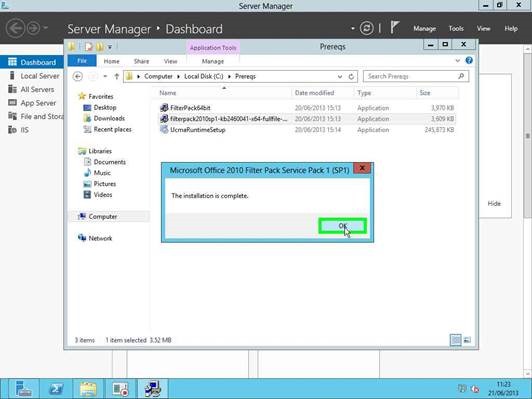Open the quick access toolbar dropdown arrow
The width and height of the screenshot is (532, 399).
point(110,47)
